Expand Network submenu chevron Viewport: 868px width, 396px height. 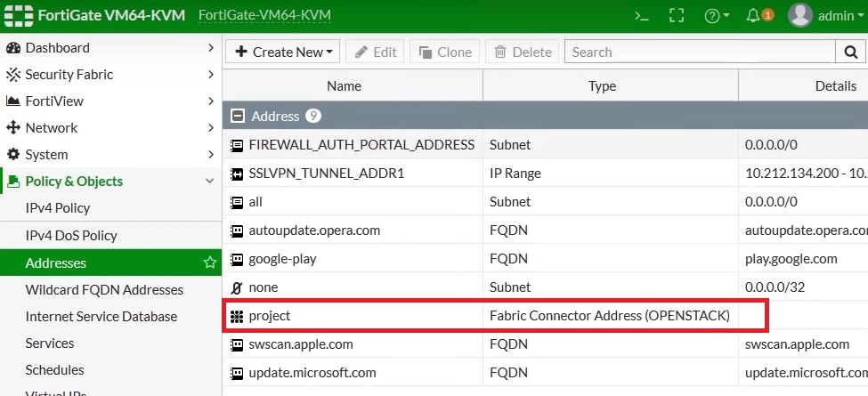click(x=210, y=128)
